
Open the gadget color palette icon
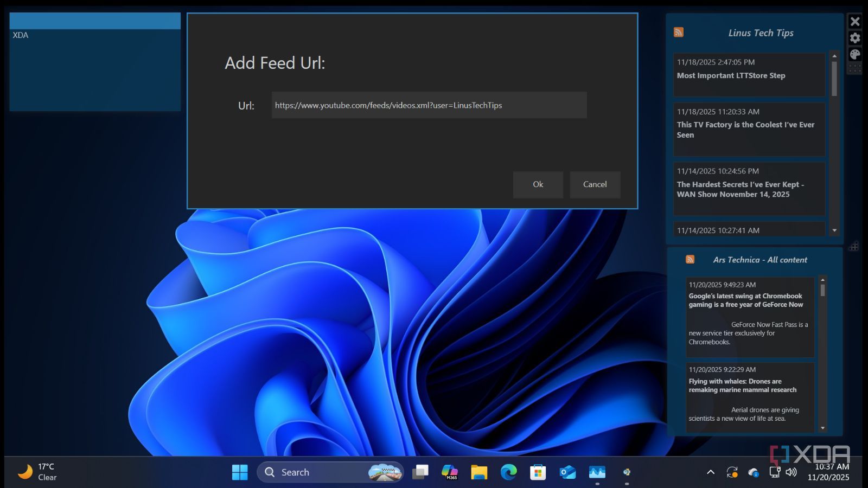coord(855,54)
